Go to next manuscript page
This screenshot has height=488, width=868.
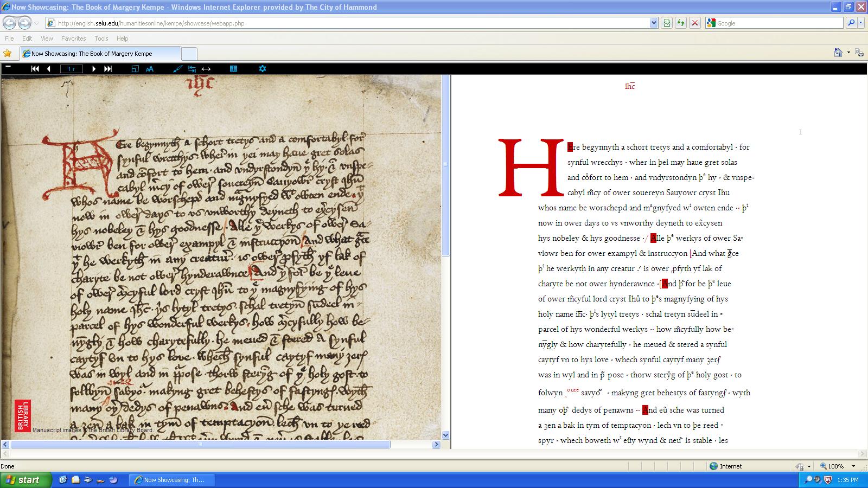pyautogui.click(x=94, y=69)
